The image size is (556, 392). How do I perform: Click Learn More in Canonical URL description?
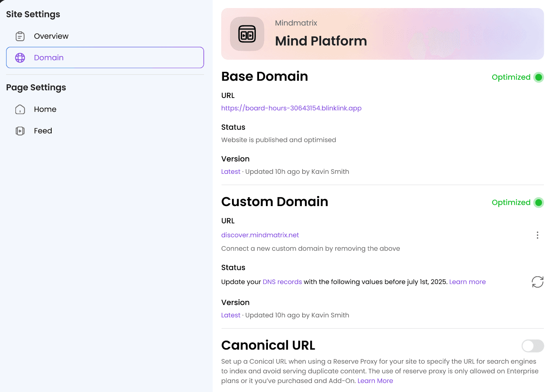pos(375,381)
